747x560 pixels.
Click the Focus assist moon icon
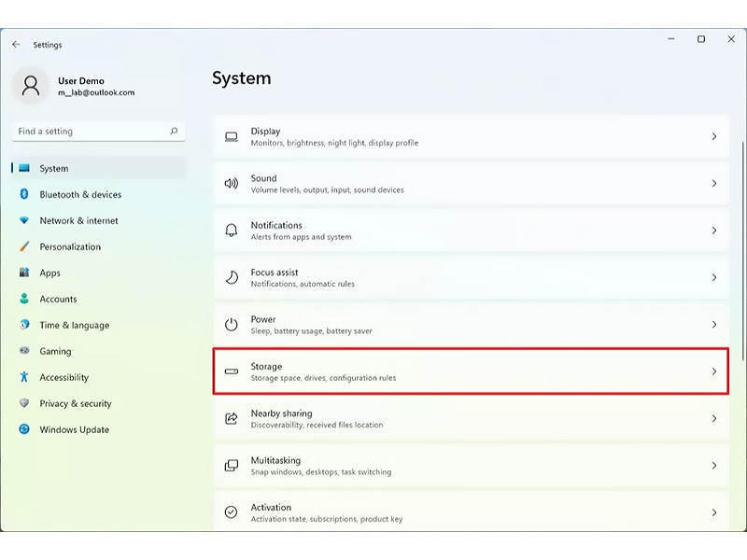232,277
